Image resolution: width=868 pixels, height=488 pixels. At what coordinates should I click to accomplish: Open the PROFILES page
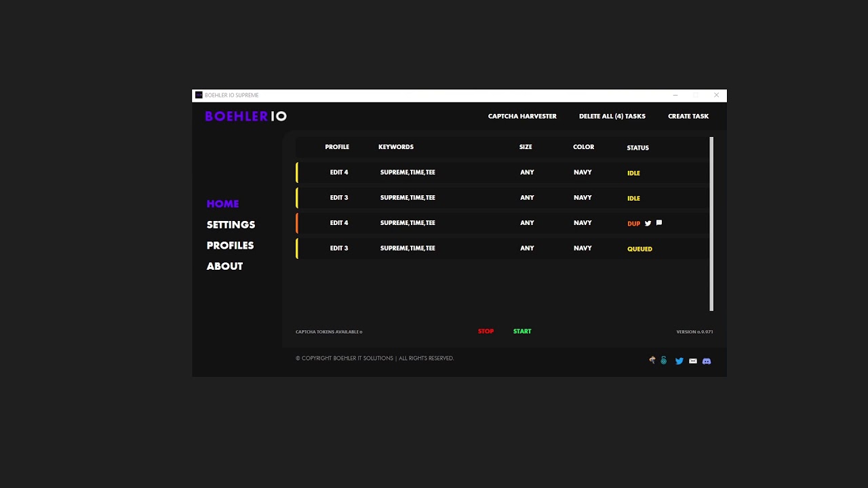click(x=230, y=245)
